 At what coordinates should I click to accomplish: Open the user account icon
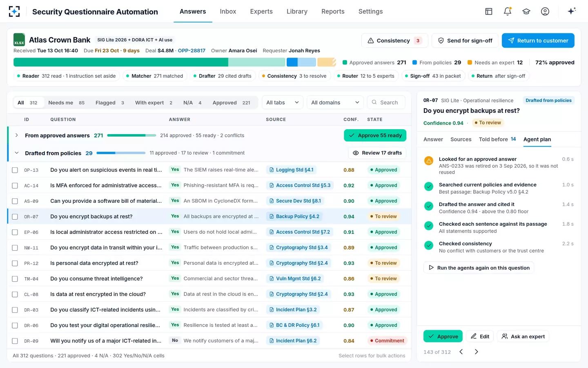tap(545, 11)
